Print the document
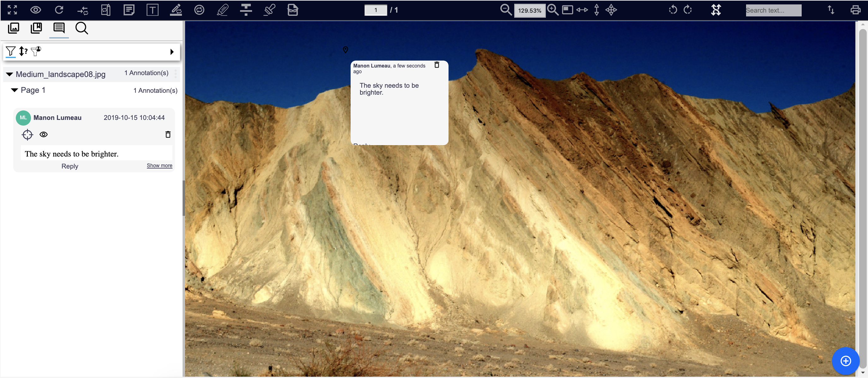This screenshot has width=868, height=378. [855, 10]
